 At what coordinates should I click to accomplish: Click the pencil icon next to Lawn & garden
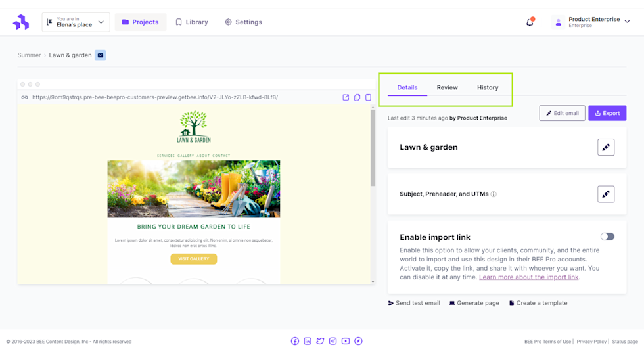606,147
